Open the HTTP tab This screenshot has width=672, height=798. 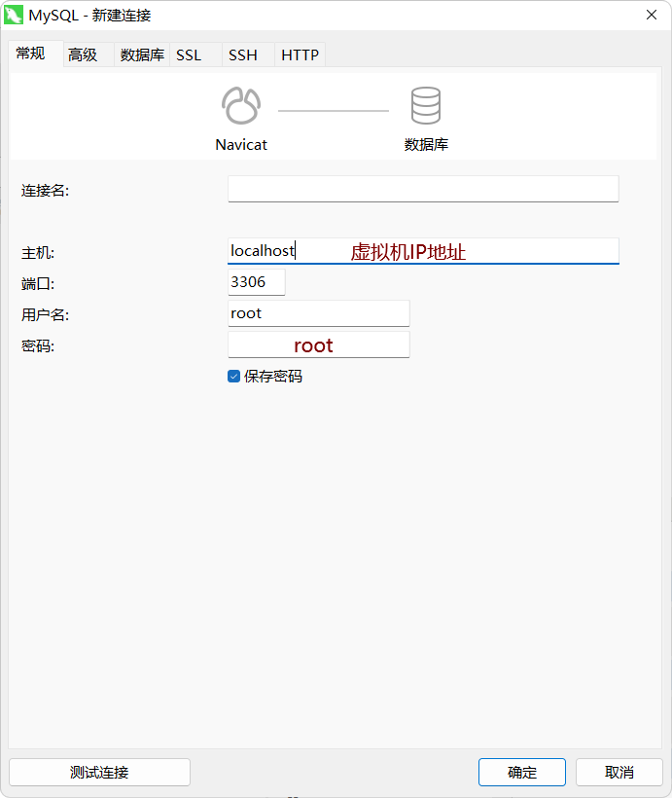(301, 54)
